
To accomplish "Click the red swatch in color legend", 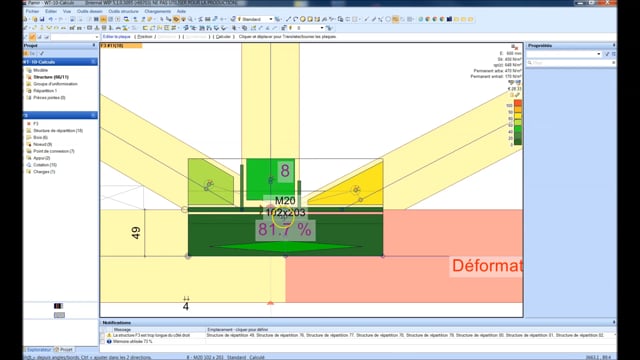I will click(518, 103).
